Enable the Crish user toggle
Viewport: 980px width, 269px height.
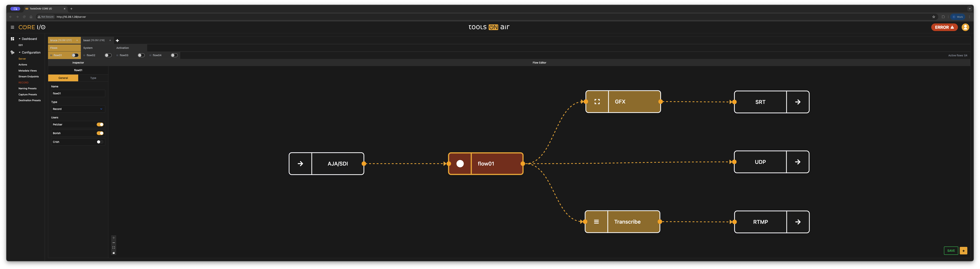(x=100, y=142)
